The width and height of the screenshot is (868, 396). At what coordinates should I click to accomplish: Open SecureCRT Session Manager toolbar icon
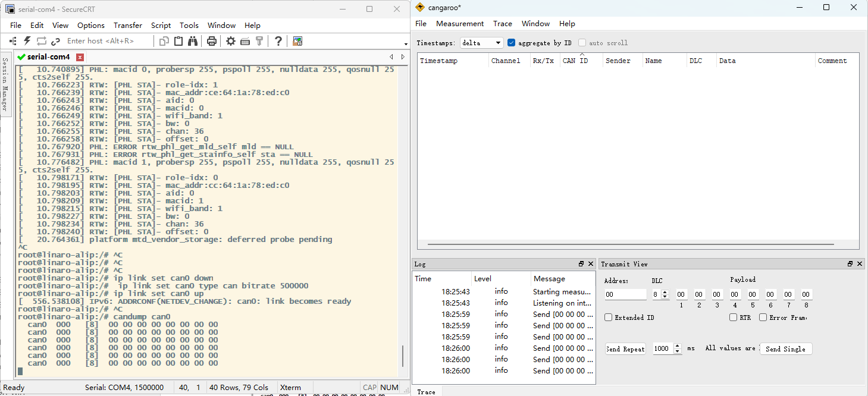(x=12, y=41)
